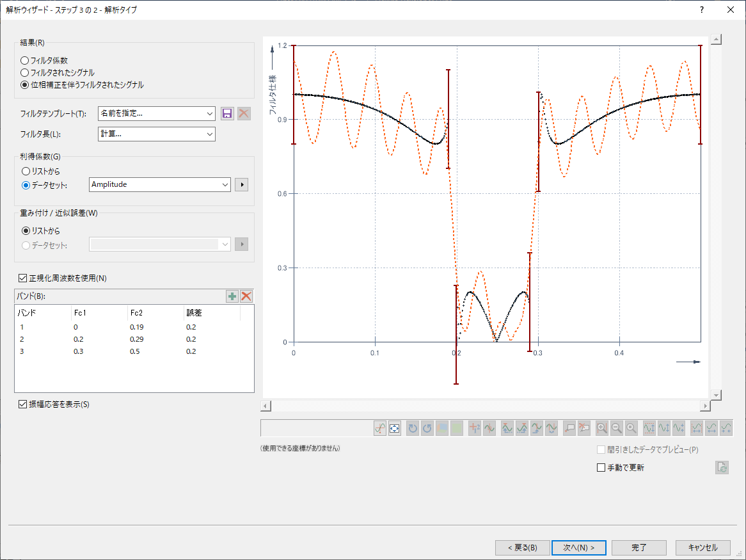The height and width of the screenshot is (560, 746).
Task: Click the curve icon with blue down arrow
Action: 552,428
